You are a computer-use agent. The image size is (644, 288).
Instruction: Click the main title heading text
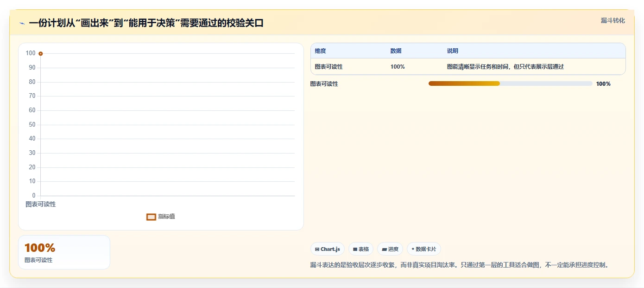pos(146,23)
